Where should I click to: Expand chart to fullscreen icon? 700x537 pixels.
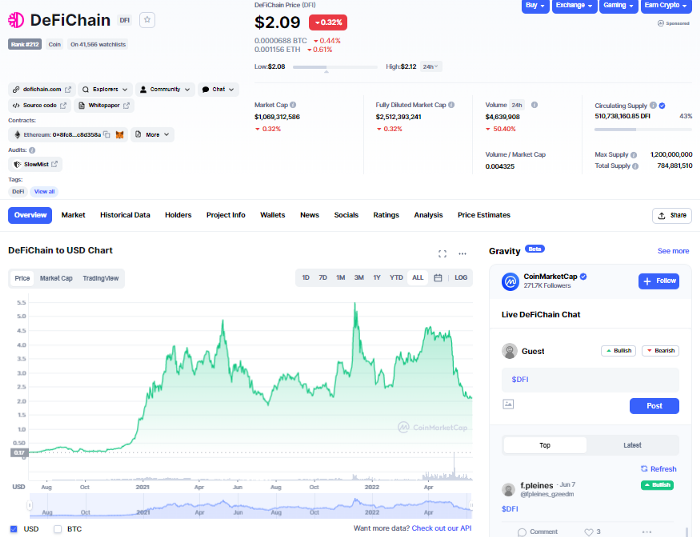tap(442, 254)
